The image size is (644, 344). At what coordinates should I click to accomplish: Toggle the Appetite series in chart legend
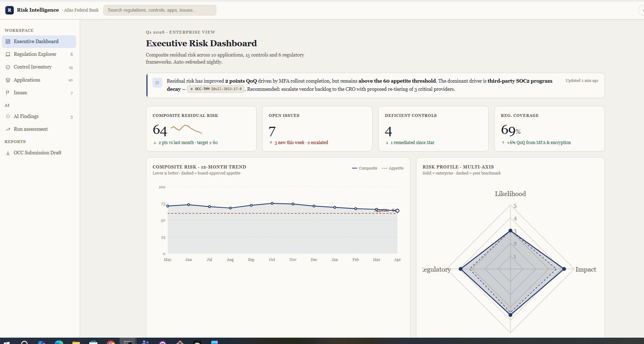(x=393, y=168)
